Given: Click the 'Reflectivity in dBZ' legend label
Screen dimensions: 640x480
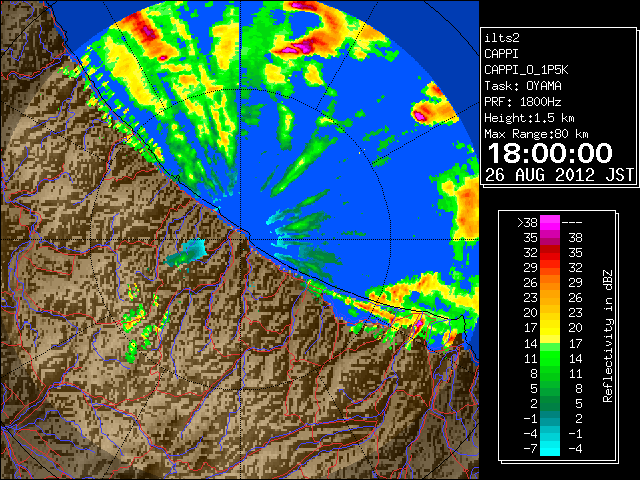Looking at the screenshot, I should (x=608, y=336).
